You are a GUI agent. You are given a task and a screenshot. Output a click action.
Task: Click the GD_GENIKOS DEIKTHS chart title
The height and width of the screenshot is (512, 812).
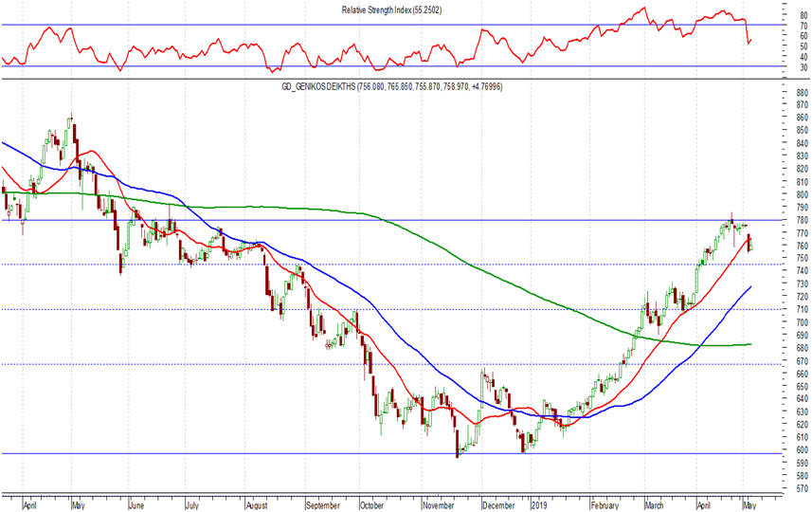click(391, 86)
